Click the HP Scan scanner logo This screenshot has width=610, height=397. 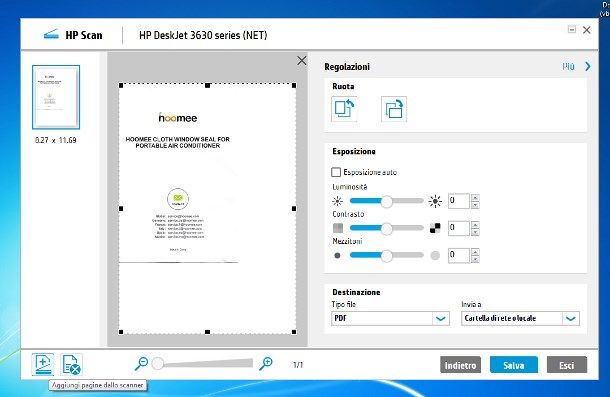[51, 35]
